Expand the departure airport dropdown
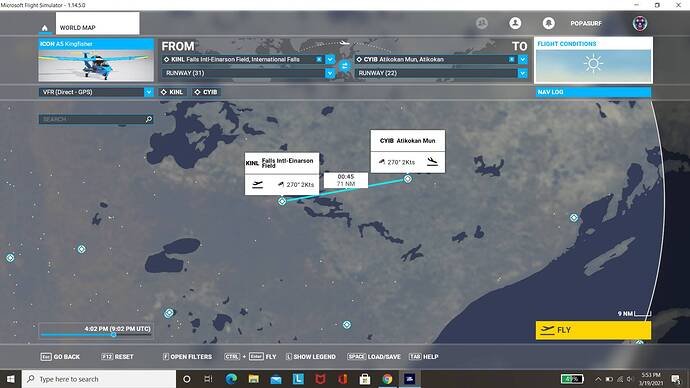The width and height of the screenshot is (690, 388). (330, 59)
